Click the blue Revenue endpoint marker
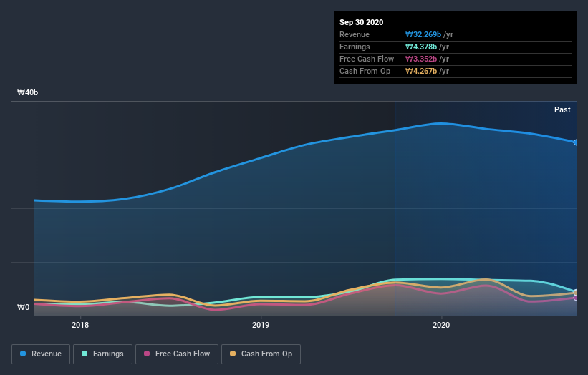Image resolution: width=588 pixels, height=375 pixels. click(x=576, y=142)
